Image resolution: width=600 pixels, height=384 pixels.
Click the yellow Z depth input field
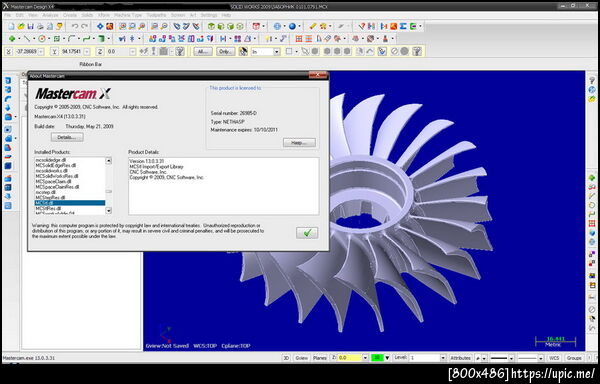click(349, 358)
